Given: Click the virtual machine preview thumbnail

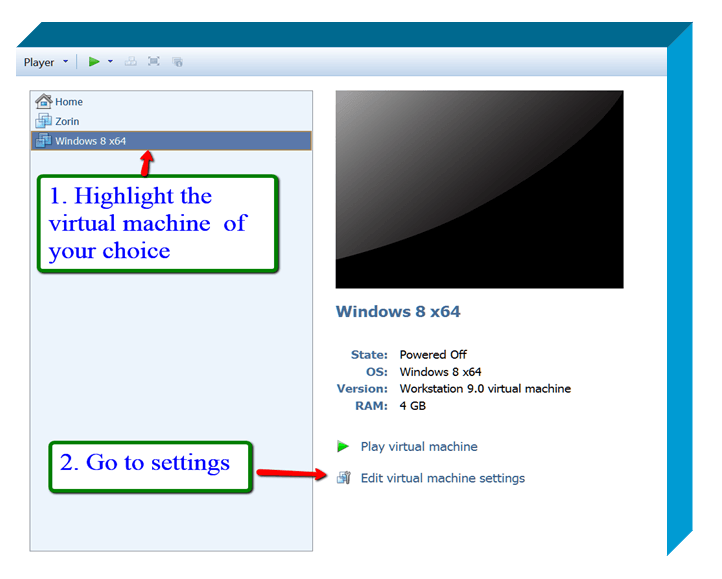Looking at the screenshot, I should [479, 189].
